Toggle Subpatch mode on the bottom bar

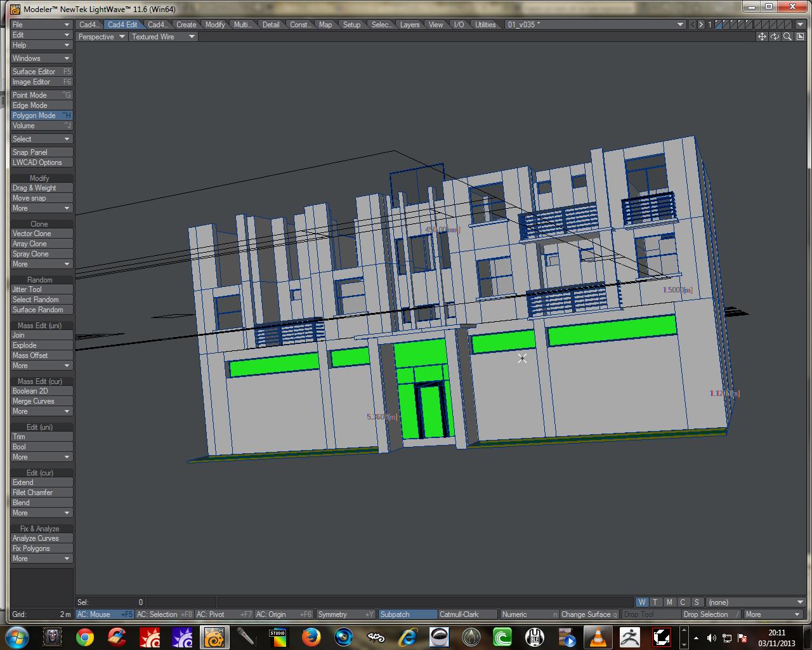tap(407, 614)
